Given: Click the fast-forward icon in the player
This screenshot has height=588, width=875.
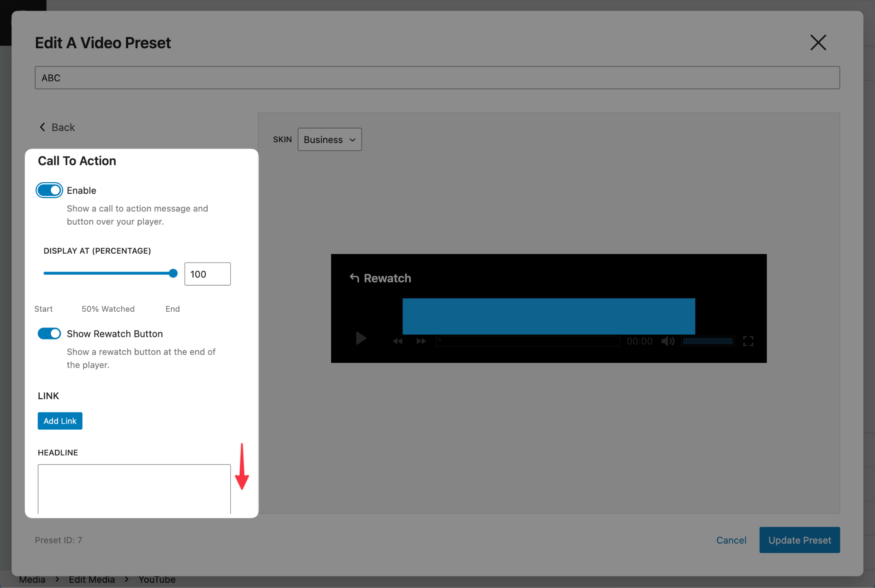Looking at the screenshot, I should [x=420, y=340].
